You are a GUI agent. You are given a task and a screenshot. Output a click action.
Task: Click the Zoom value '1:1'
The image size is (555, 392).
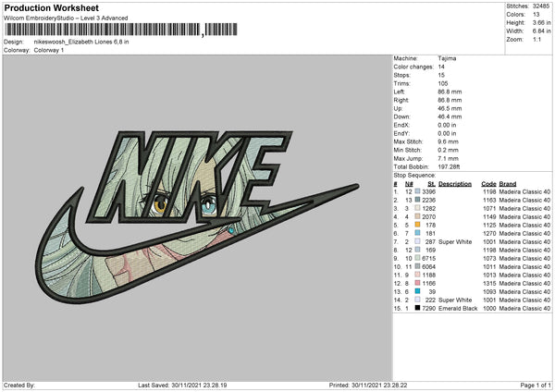(536, 39)
